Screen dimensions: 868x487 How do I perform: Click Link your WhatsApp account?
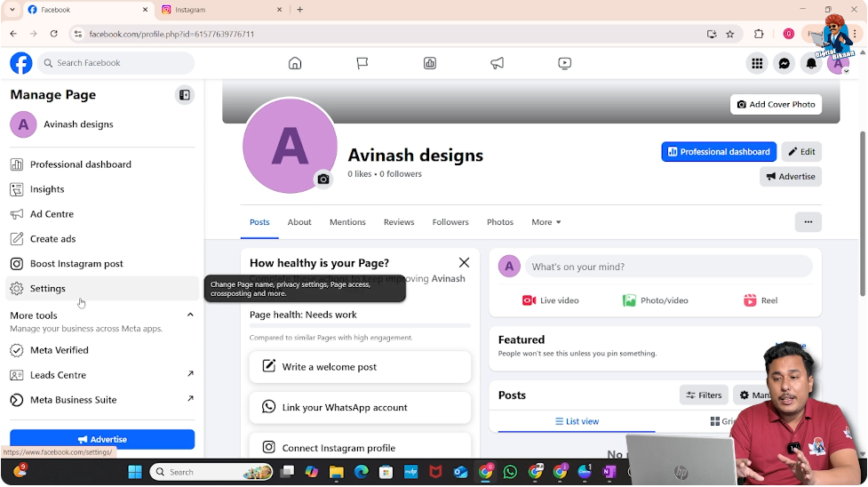click(x=360, y=407)
